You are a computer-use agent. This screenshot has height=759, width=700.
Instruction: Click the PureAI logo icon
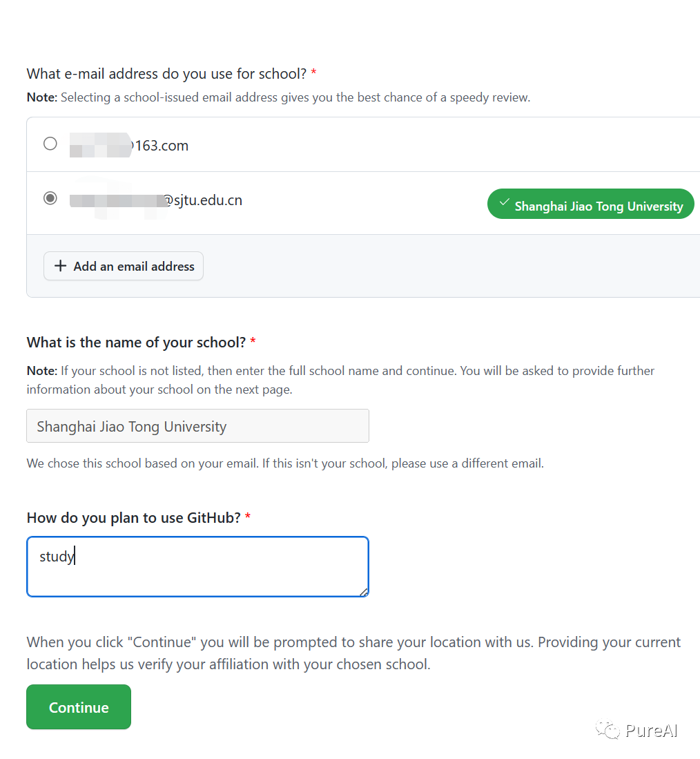tap(606, 730)
